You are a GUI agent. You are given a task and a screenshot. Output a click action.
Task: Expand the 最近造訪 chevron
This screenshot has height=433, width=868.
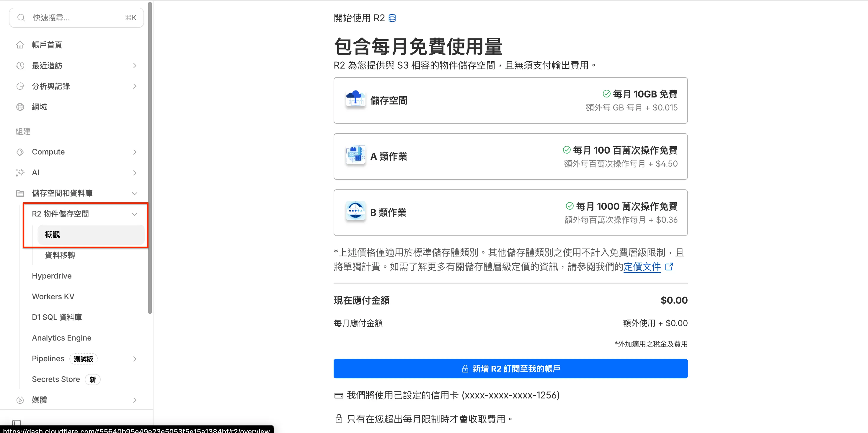pos(134,65)
